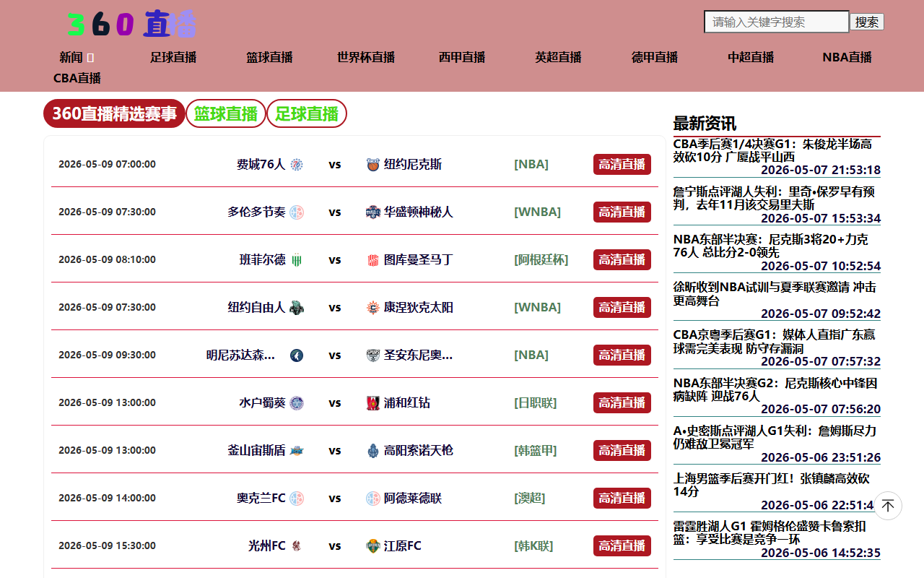Click the New York Knicks team logo
This screenshot has height=578, width=924.
click(x=372, y=165)
